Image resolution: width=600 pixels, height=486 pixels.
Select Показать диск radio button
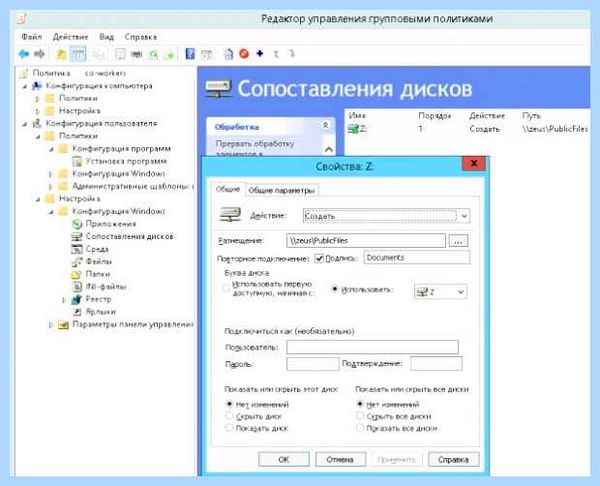click(229, 428)
